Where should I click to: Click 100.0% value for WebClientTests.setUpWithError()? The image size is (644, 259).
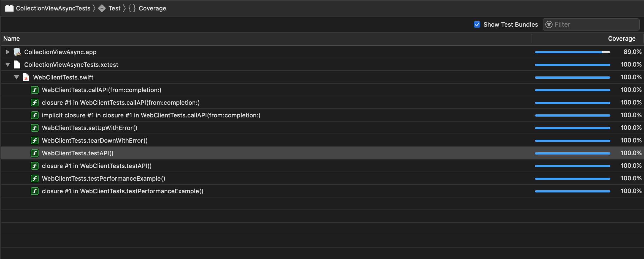pyautogui.click(x=631, y=128)
